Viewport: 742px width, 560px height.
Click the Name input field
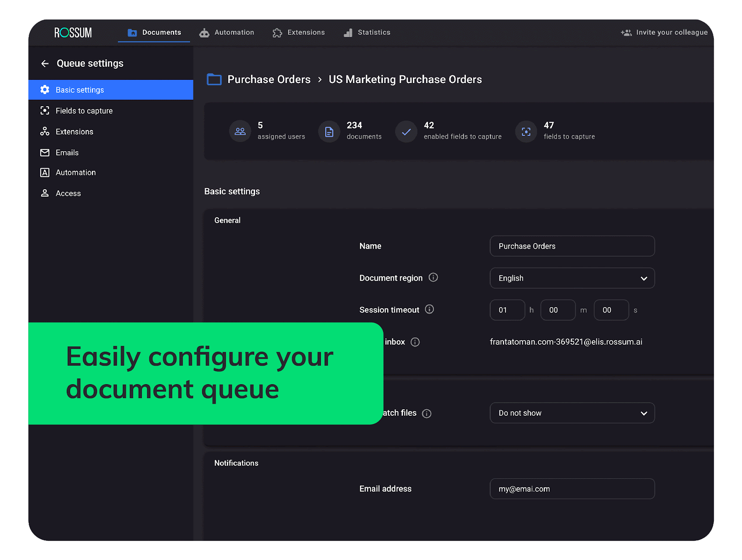[572, 246]
